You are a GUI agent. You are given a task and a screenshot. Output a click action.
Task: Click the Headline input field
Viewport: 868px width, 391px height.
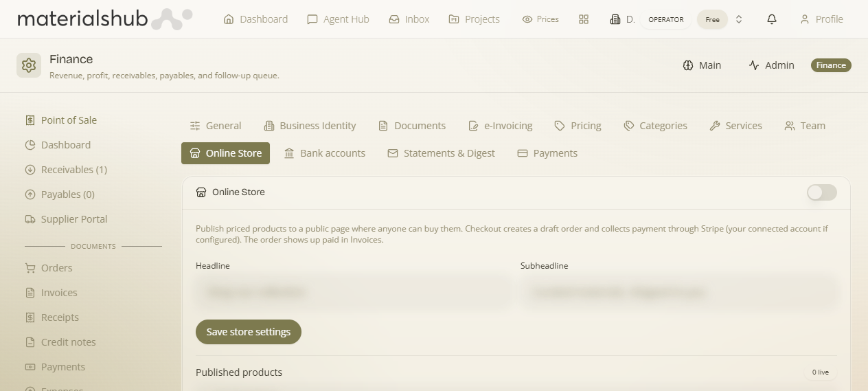354,292
